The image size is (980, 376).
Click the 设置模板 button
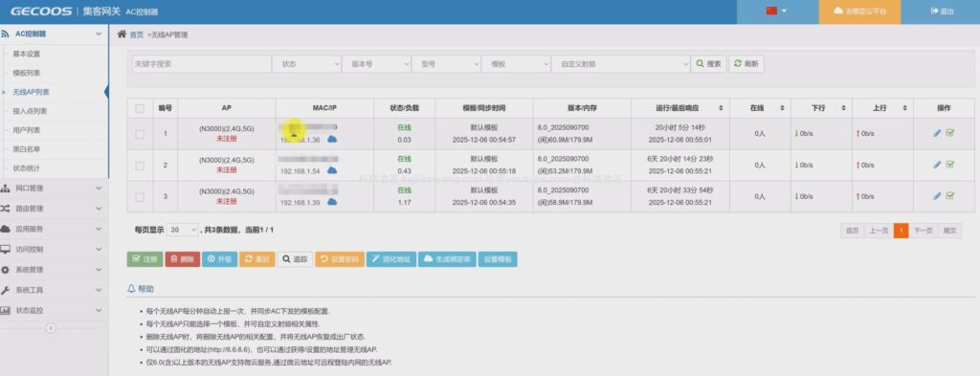pos(498,259)
